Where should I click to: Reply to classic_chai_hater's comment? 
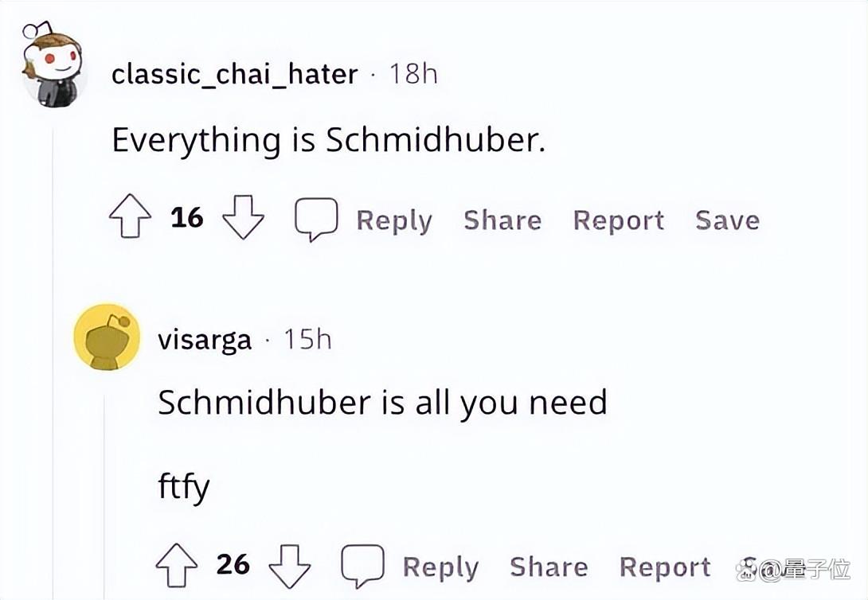pos(394,220)
